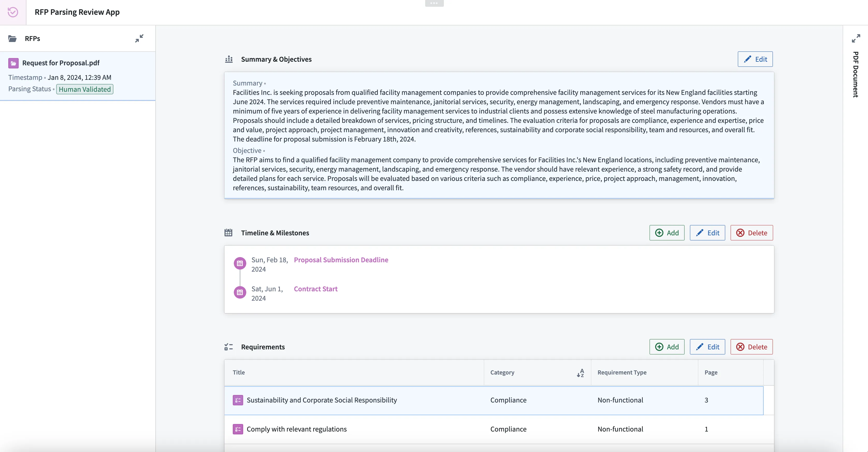This screenshot has height=452, width=868.
Task: Collapse the RFPs side panel
Action: (x=139, y=38)
